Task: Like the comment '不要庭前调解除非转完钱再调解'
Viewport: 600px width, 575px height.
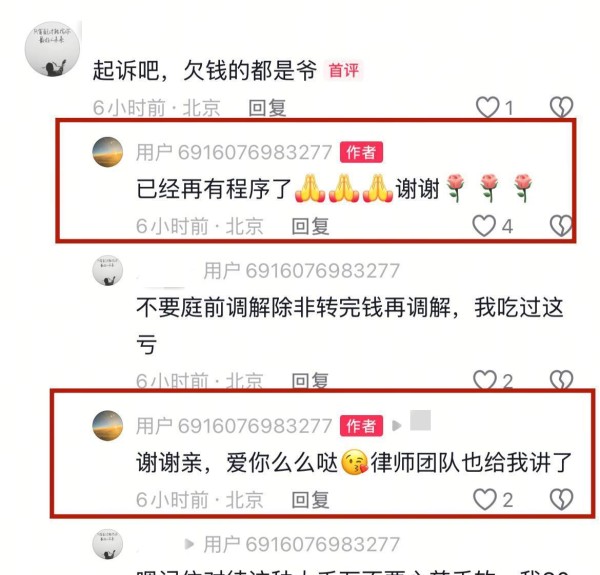Action: pos(484,380)
